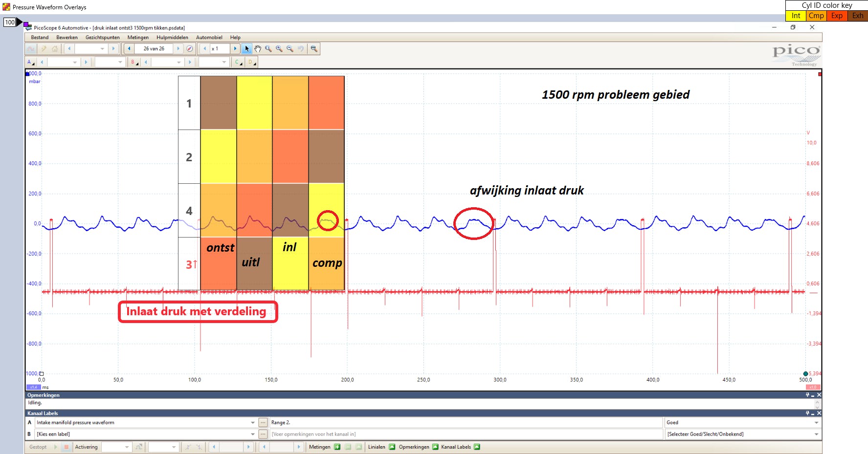Select the arrow pointer selection tool
The height and width of the screenshot is (454, 868).
247,49
